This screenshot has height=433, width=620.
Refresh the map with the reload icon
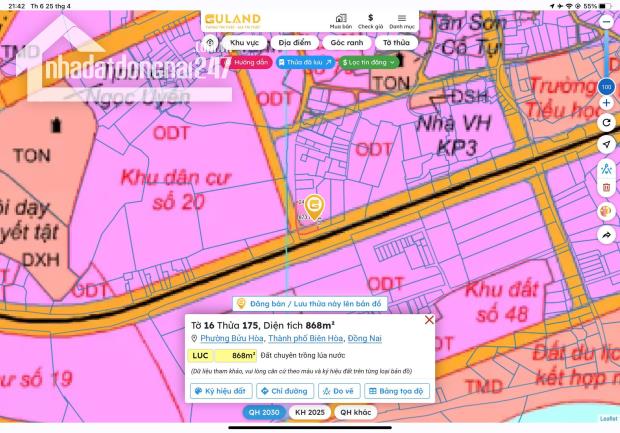click(x=606, y=123)
